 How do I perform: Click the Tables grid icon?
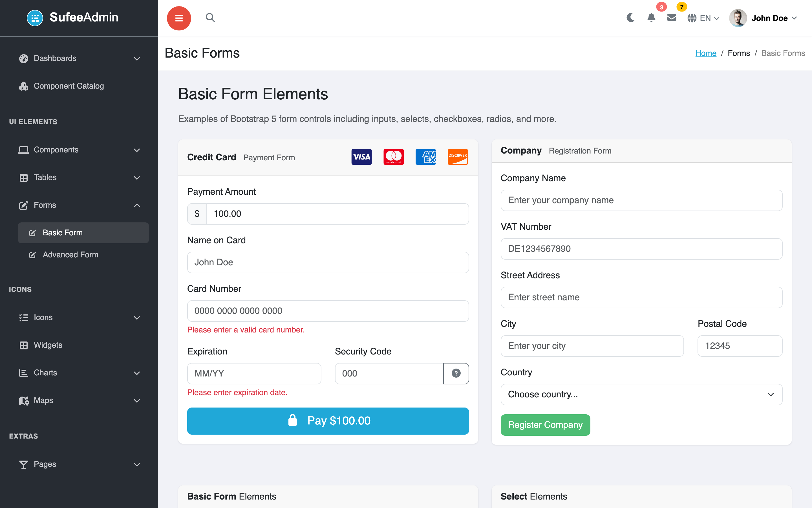tap(23, 178)
